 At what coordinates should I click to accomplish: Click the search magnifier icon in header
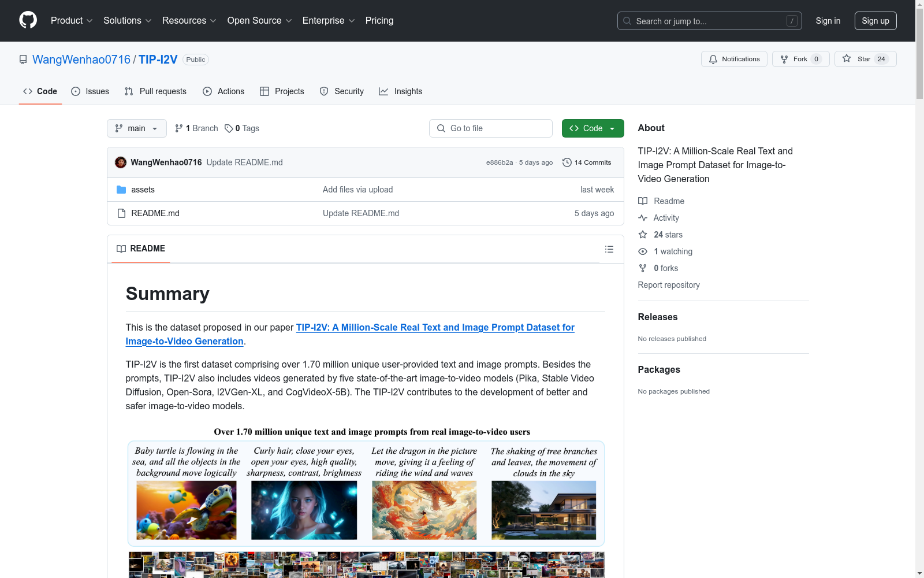click(x=627, y=21)
